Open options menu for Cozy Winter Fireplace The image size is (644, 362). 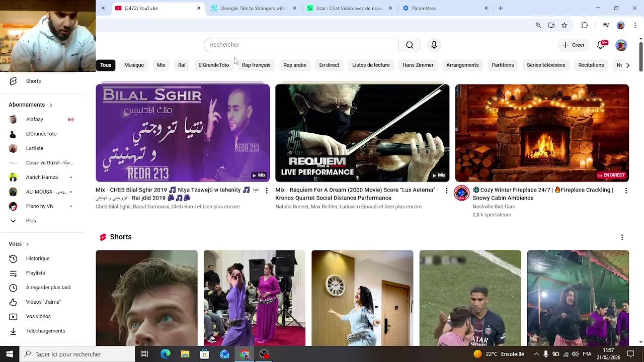626,191
